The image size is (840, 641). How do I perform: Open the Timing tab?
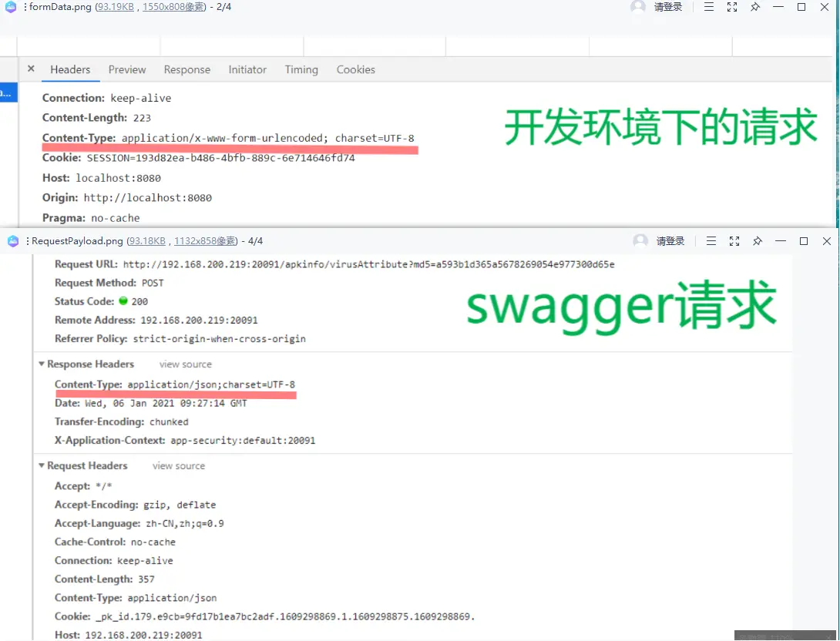click(x=301, y=69)
